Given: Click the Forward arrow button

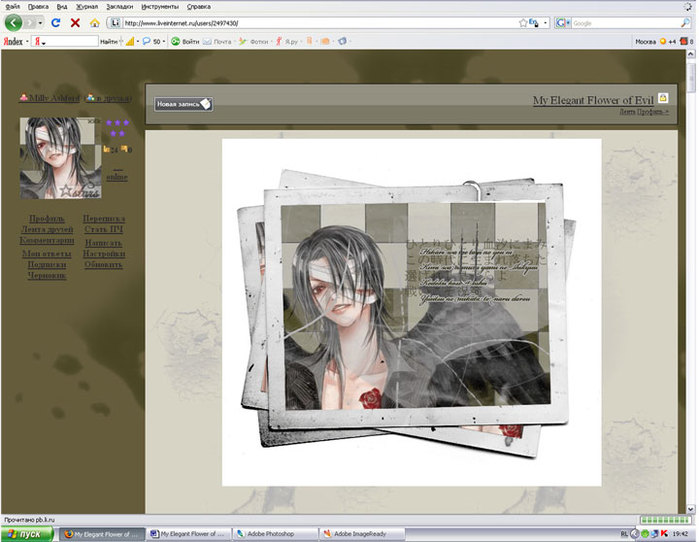Looking at the screenshot, I should [30, 23].
